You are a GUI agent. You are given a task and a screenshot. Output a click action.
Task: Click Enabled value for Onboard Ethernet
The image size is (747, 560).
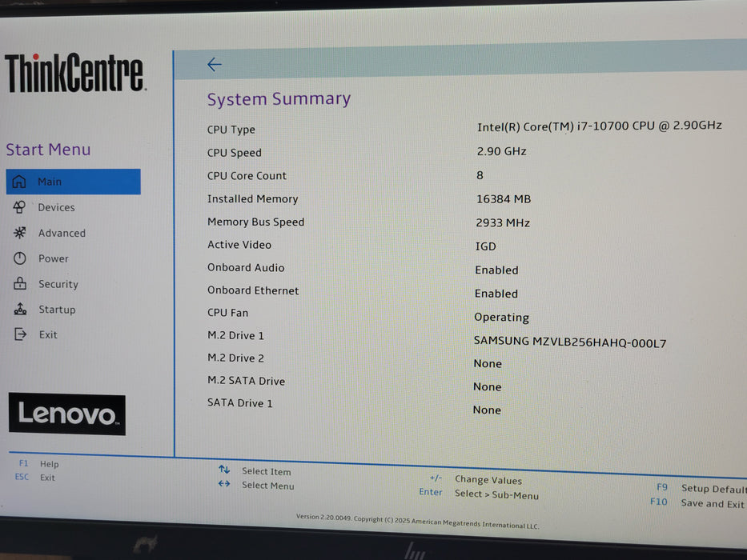pyautogui.click(x=496, y=294)
